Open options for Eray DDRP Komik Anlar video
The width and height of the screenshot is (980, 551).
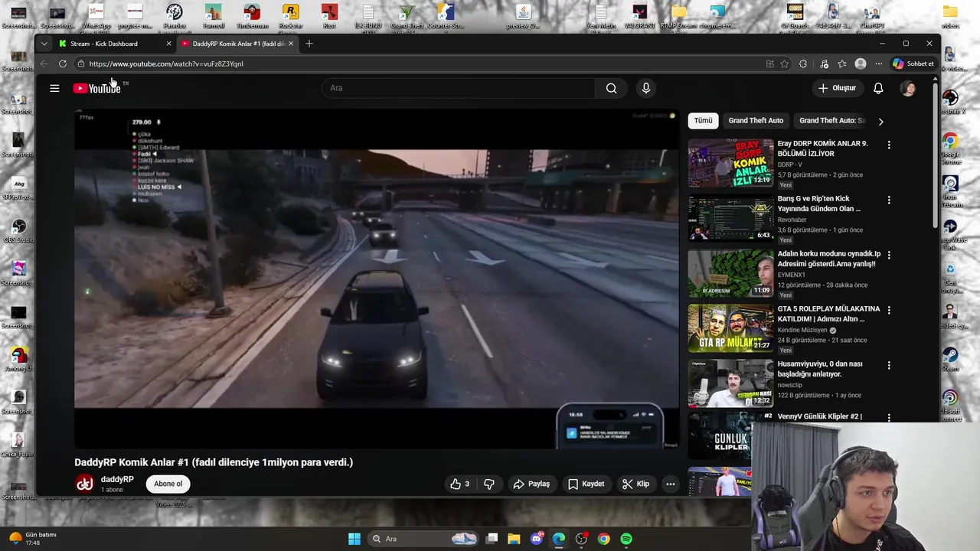889,145
